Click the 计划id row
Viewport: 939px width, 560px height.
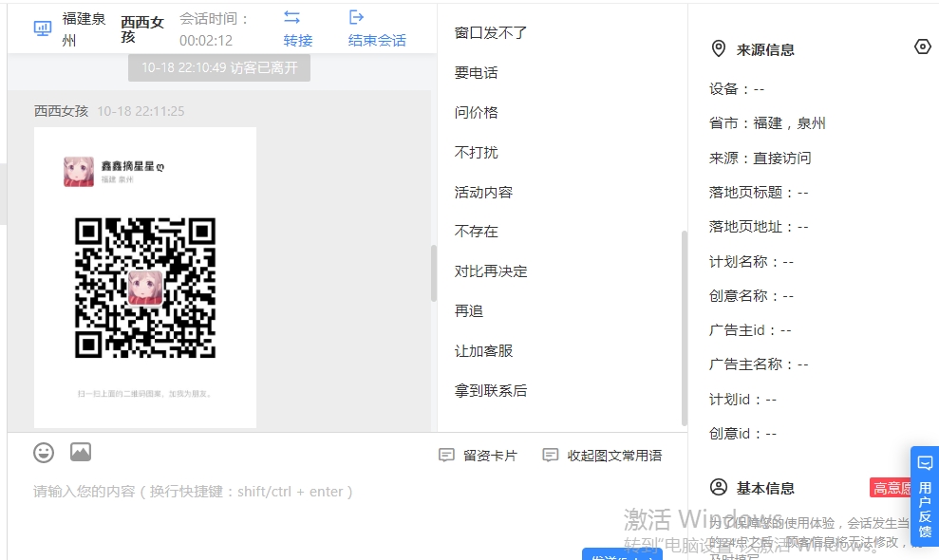pyautogui.click(x=743, y=400)
